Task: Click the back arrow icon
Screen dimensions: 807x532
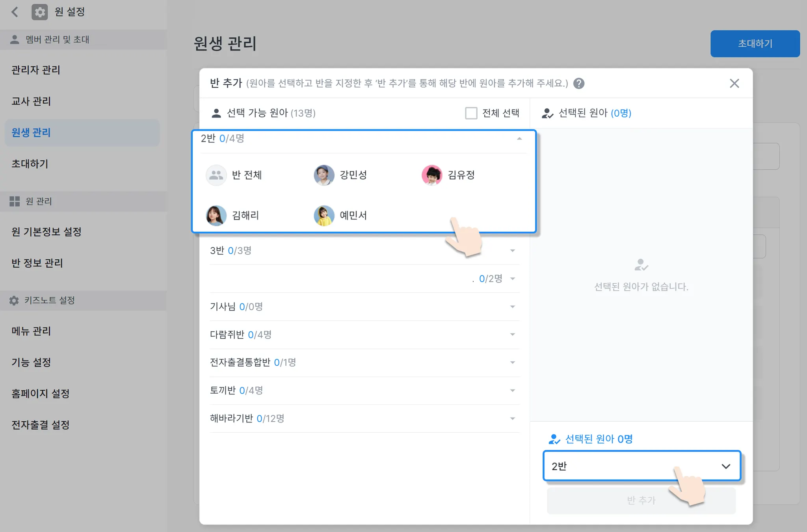Action: tap(15, 12)
